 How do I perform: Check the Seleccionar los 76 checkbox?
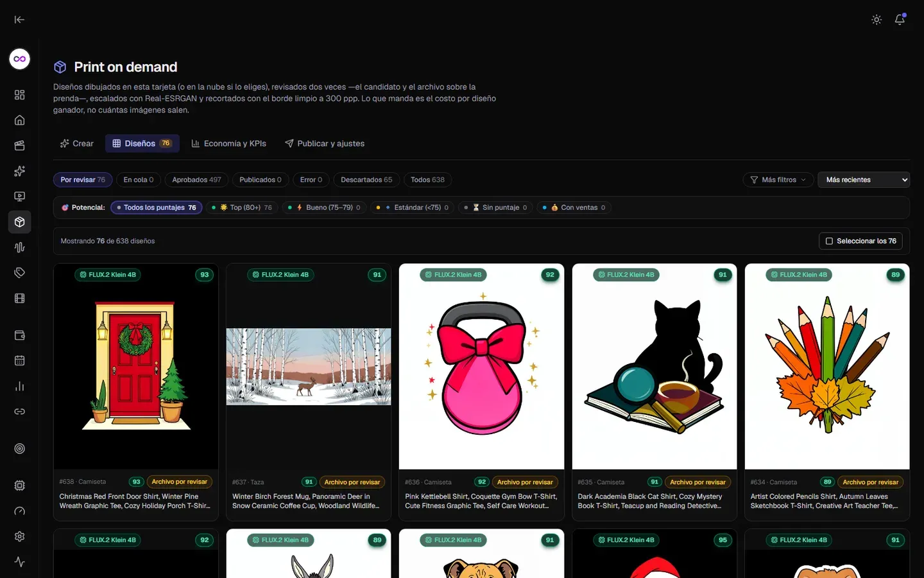860,241
